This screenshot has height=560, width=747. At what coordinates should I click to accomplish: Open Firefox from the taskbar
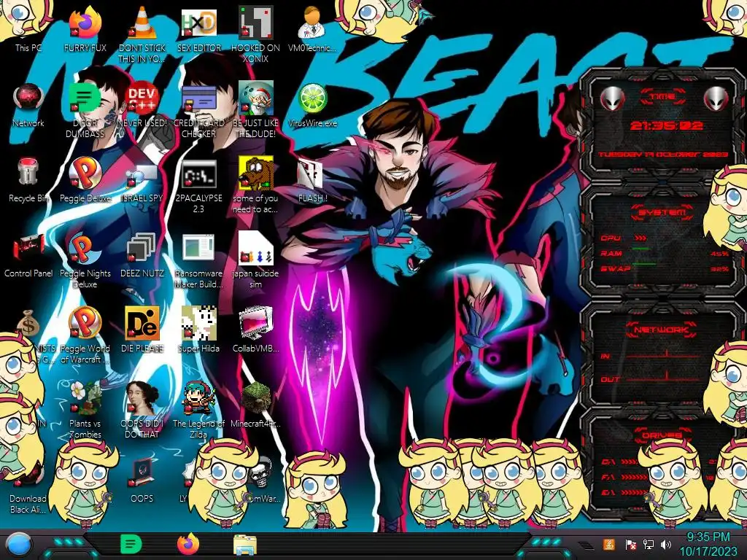[x=188, y=544]
